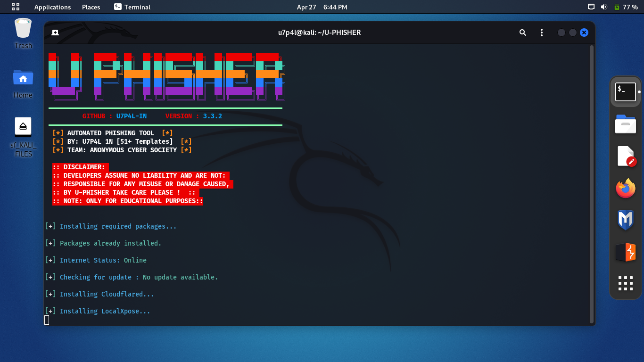Click 'Installing LocalXpose...' line

(x=98, y=311)
